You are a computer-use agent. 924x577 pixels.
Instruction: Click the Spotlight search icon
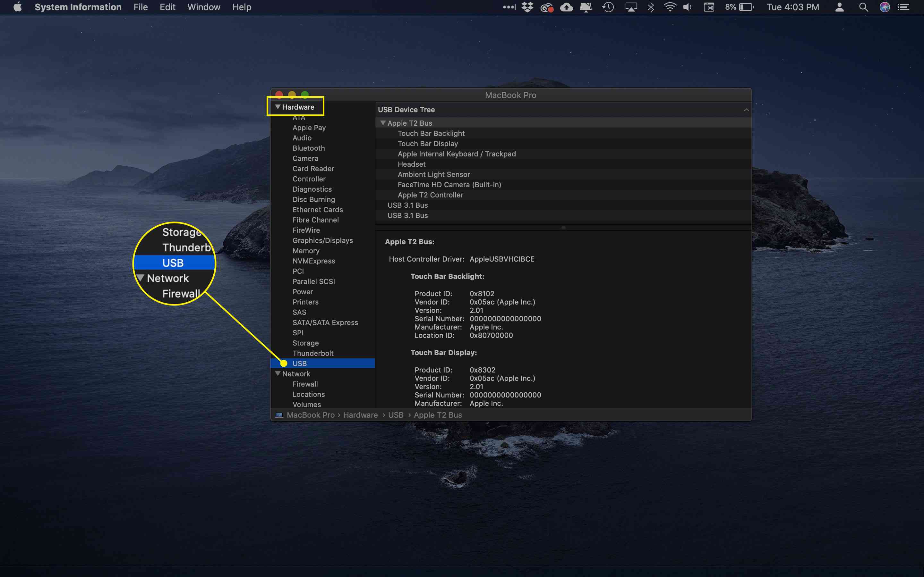click(x=863, y=7)
